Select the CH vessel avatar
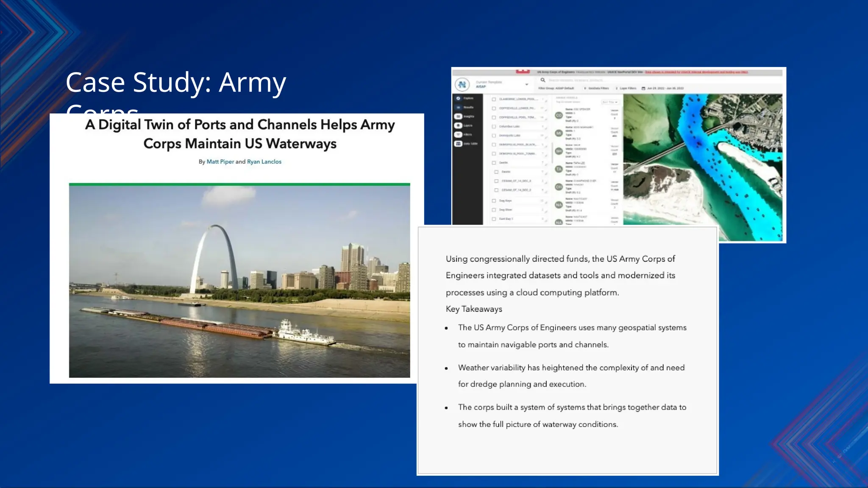 (x=559, y=187)
